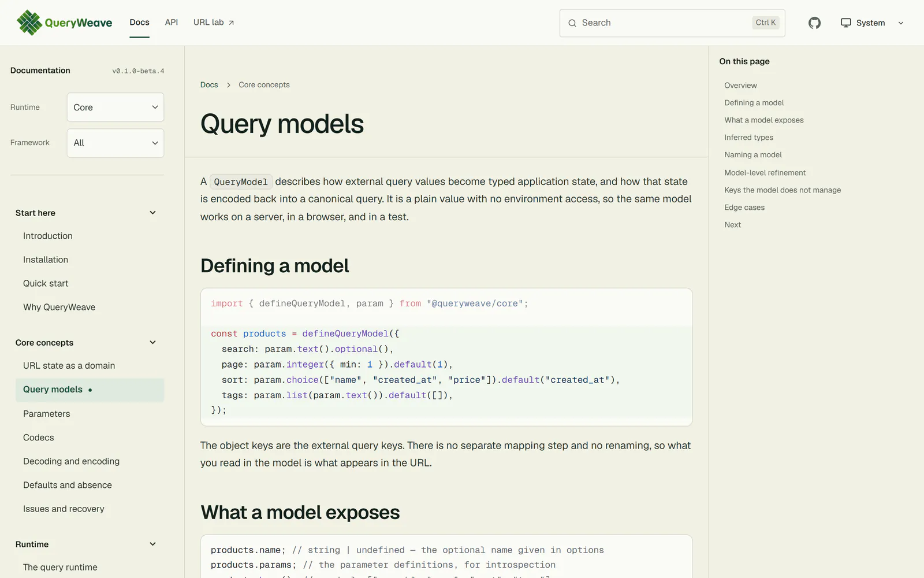Open Defaults and absence page
The height and width of the screenshot is (578, 924).
[x=68, y=485]
